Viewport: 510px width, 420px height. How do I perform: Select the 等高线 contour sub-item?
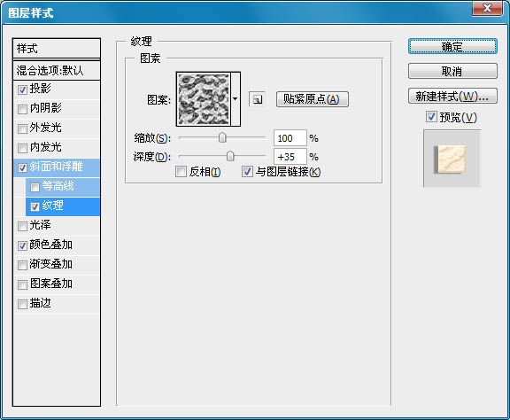click(x=63, y=187)
